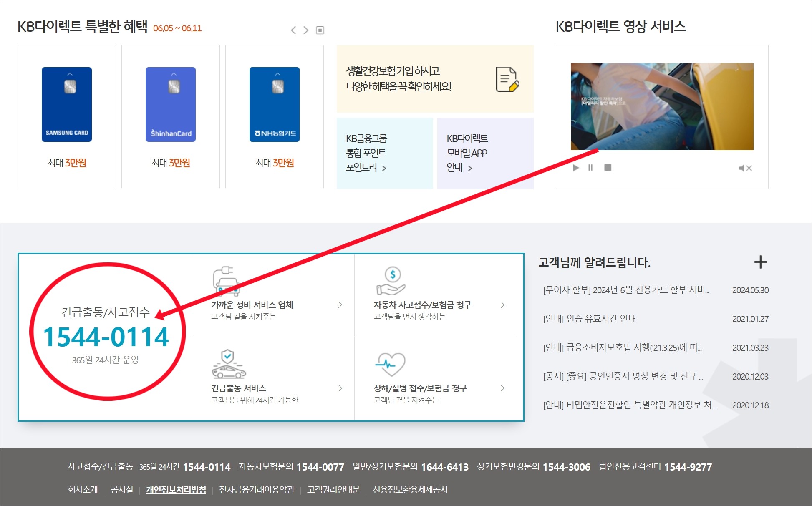Open 회사소개 footer menu item
The image size is (812, 506).
point(83,490)
